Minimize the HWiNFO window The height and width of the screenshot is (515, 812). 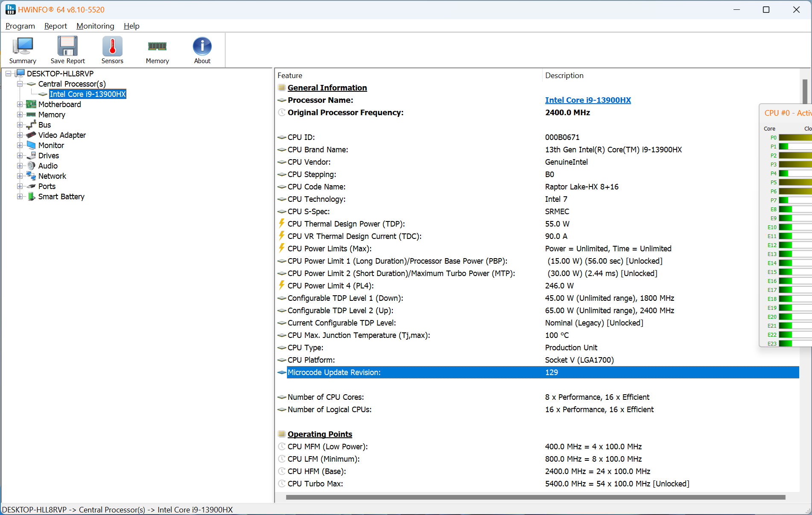[736, 9]
